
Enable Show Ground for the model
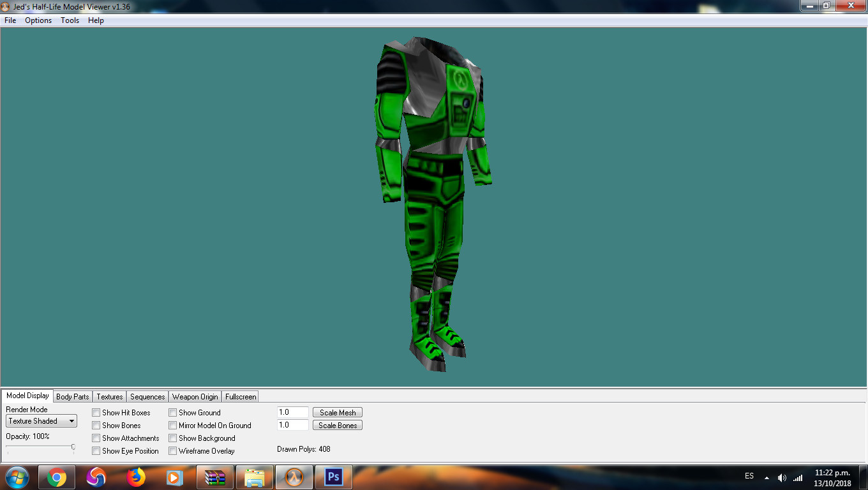[x=172, y=412]
